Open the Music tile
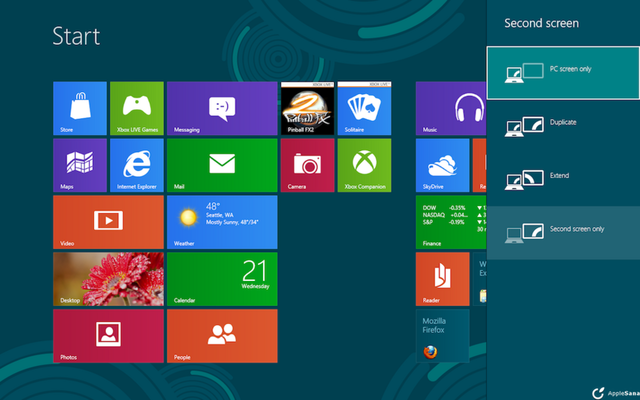 click(451, 108)
